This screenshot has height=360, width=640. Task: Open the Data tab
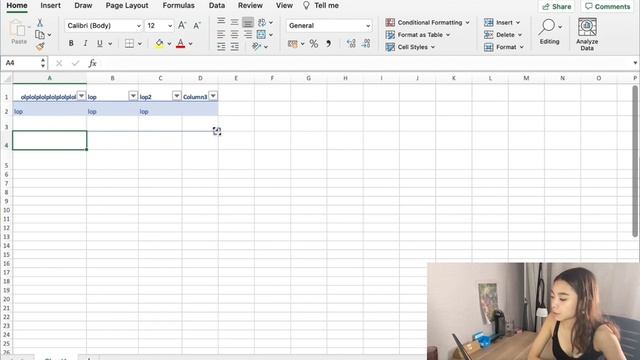(x=217, y=6)
